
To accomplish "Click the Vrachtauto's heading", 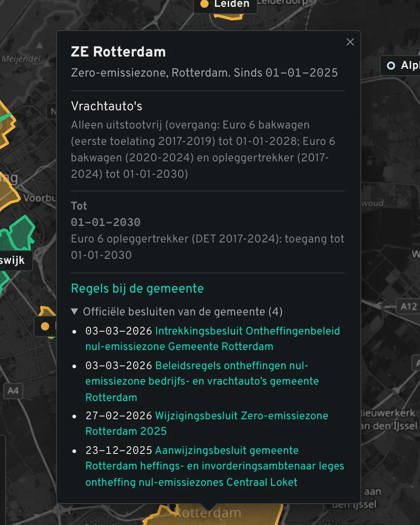I will 106,106.
